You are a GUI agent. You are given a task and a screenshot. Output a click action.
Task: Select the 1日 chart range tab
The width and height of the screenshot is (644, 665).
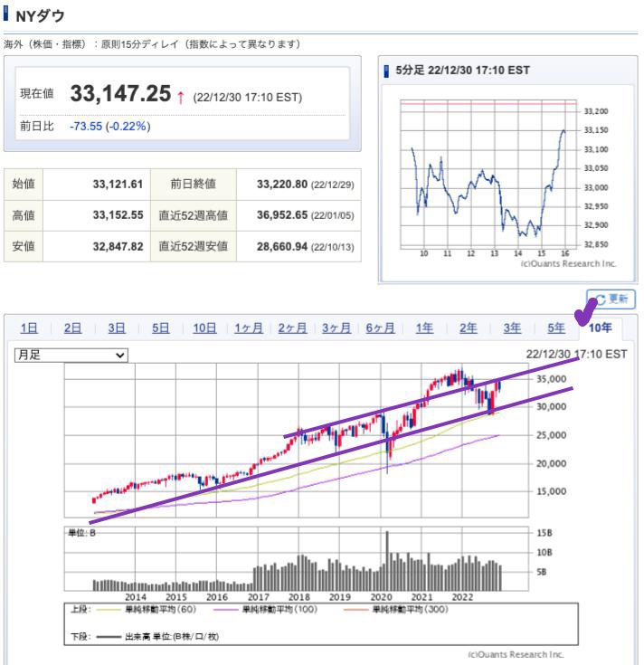pyautogui.click(x=29, y=328)
